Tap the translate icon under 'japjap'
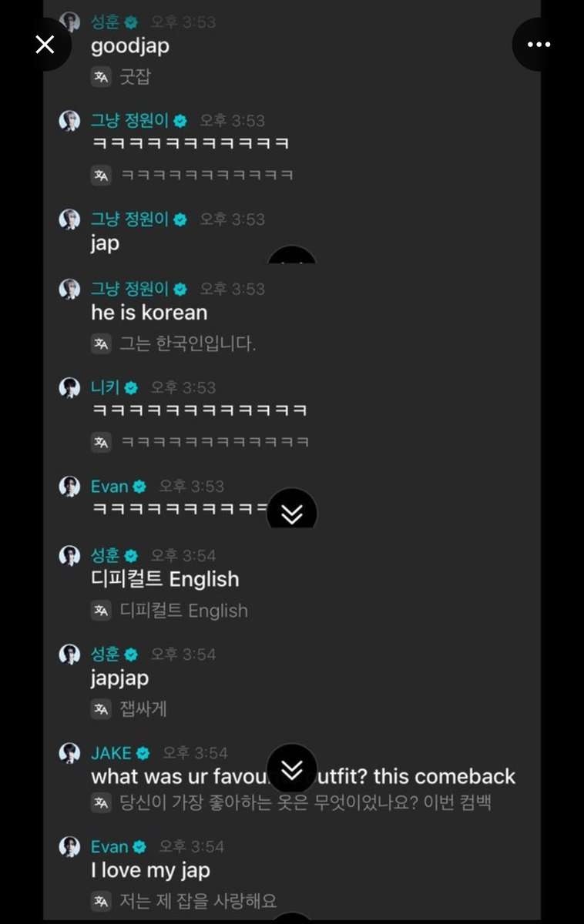This screenshot has width=584, height=924. [101, 709]
